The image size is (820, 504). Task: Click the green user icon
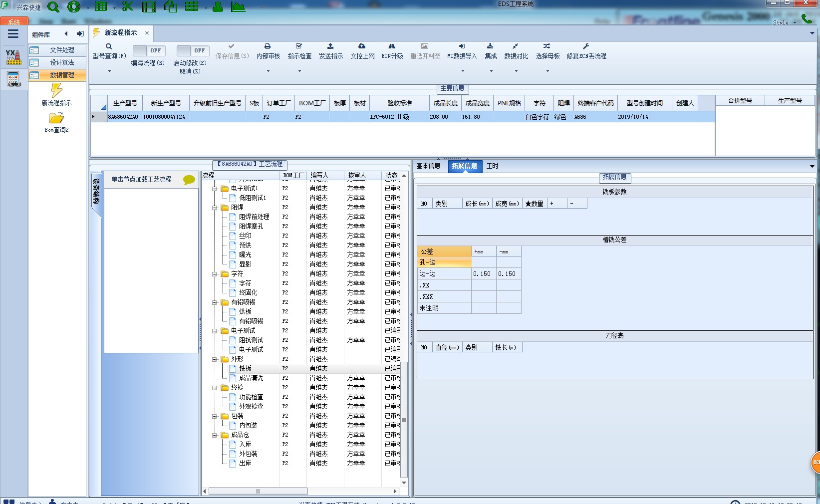click(x=218, y=7)
